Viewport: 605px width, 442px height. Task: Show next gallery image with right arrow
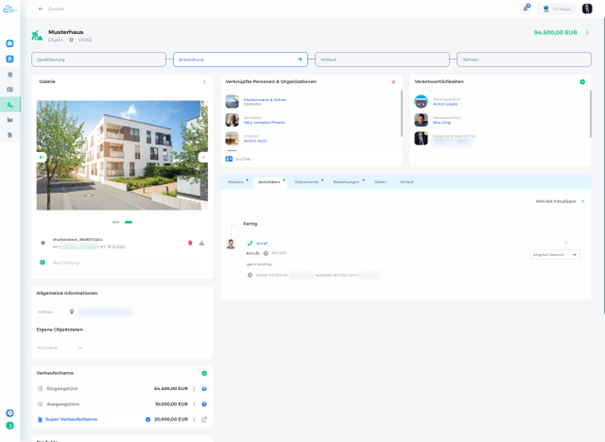203,157
